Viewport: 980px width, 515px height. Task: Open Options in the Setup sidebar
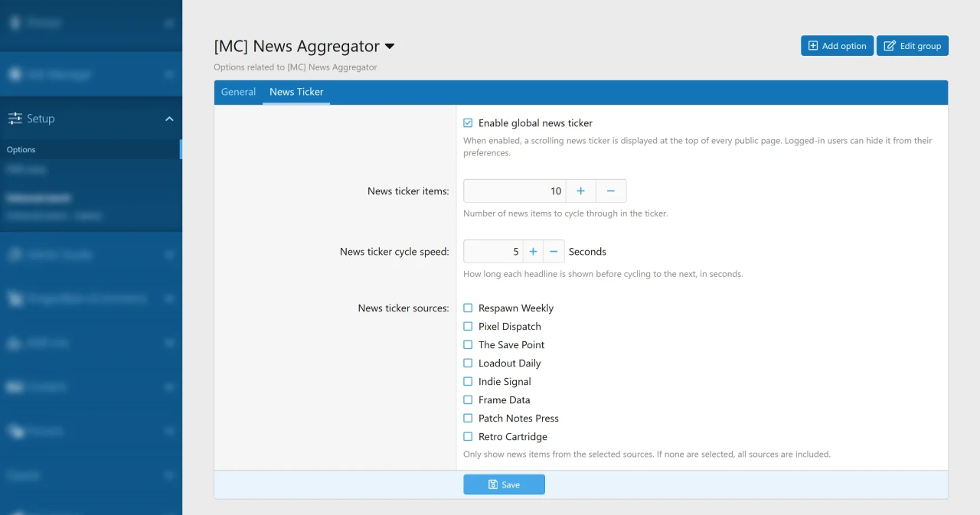point(90,150)
